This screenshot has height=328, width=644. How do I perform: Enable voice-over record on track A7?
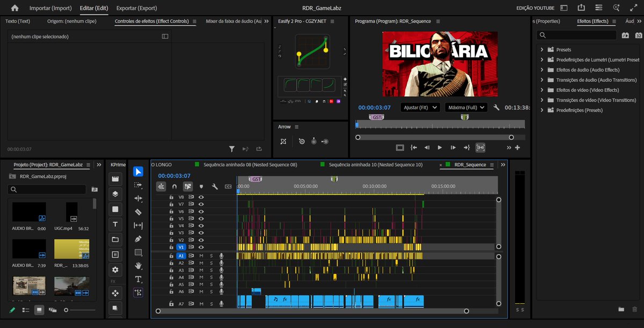click(221, 304)
